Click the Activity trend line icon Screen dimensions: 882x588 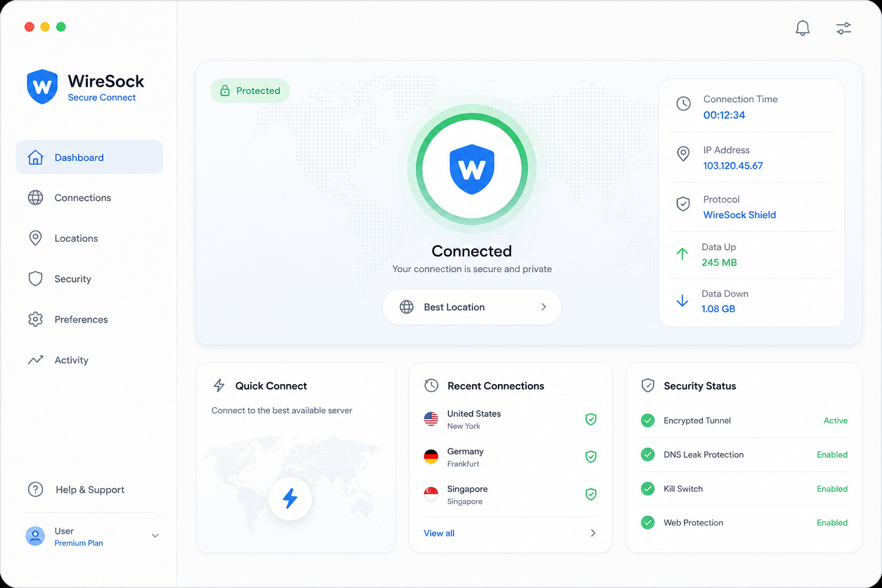click(36, 360)
